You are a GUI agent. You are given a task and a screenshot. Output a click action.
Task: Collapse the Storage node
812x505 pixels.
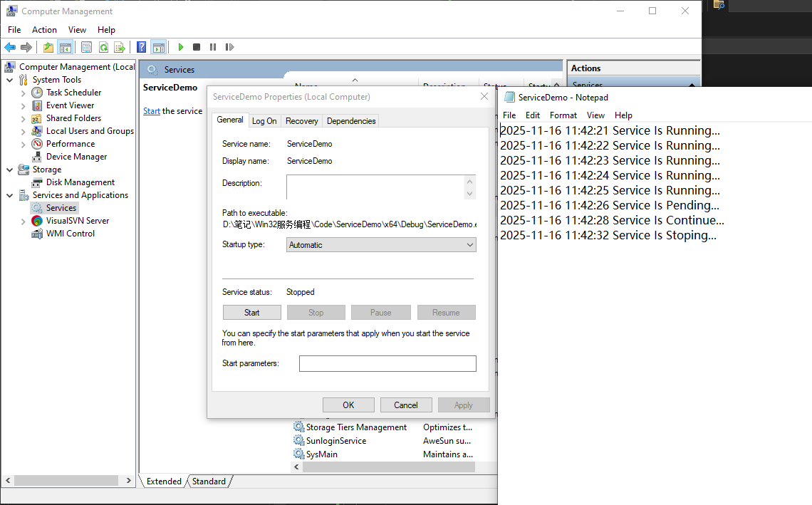(x=10, y=170)
